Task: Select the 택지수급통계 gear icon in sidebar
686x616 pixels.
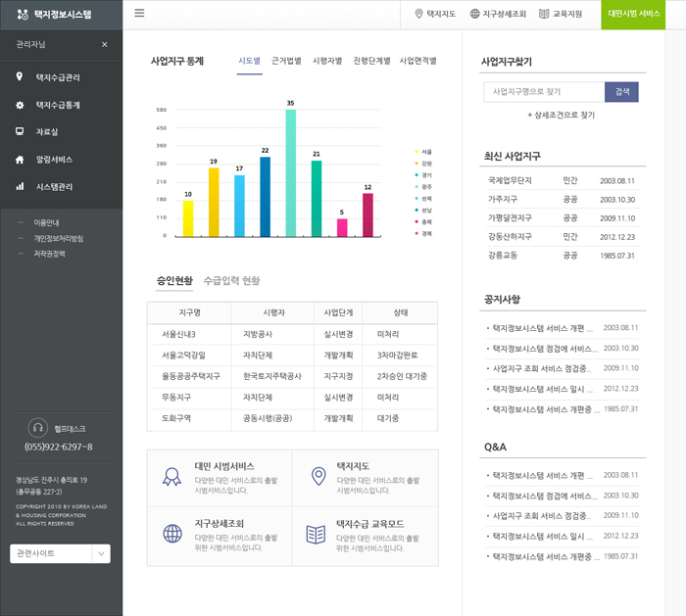Action: click(20, 105)
